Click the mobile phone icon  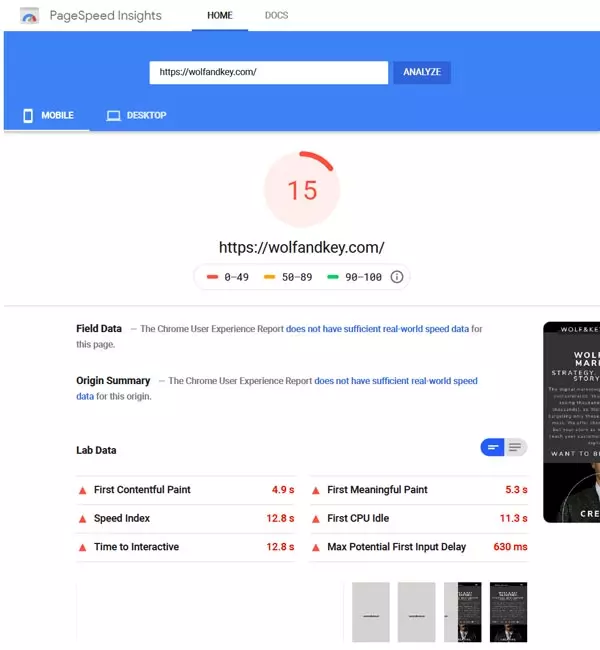click(28, 116)
